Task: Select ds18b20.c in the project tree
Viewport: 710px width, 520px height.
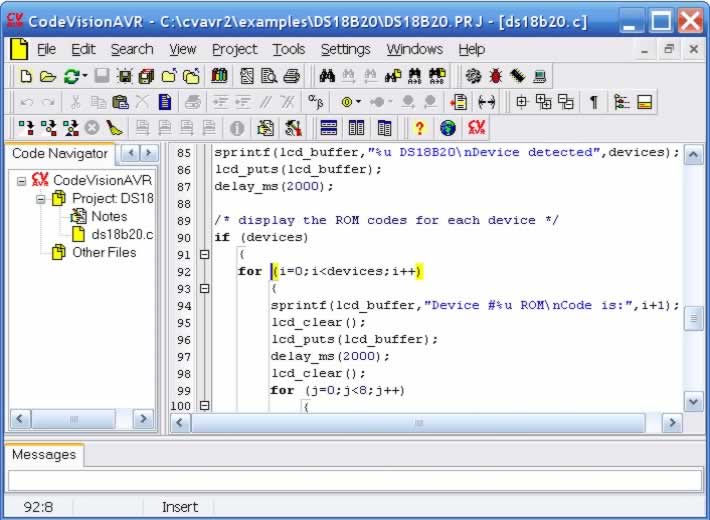Action: coord(122,234)
